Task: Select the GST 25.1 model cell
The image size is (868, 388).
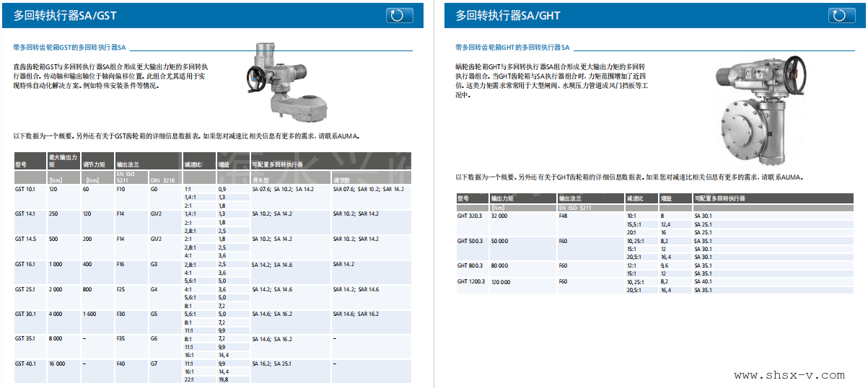Action: point(25,289)
